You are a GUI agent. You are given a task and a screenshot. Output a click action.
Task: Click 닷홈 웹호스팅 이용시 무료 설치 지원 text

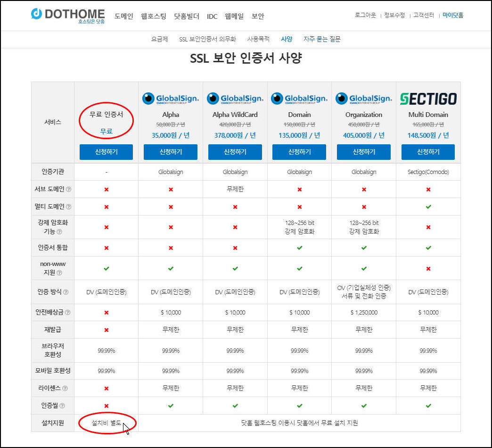[x=299, y=423]
